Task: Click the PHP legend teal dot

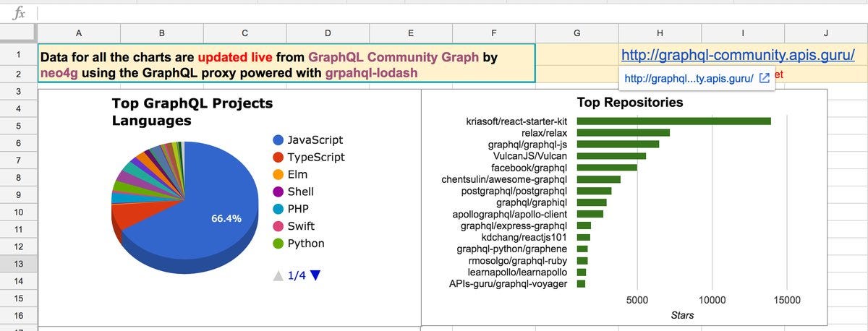Action: tap(278, 210)
